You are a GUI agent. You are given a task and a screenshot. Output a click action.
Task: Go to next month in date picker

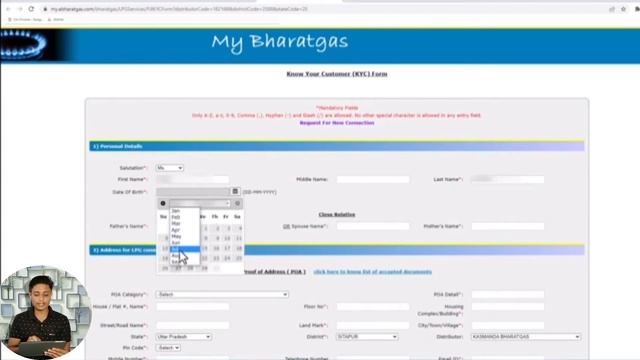[238, 203]
